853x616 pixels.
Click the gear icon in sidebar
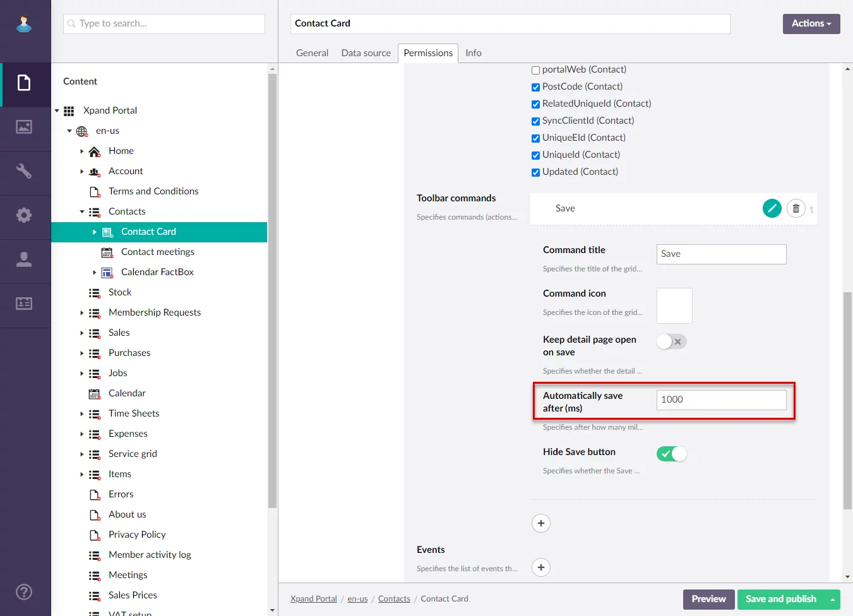tap(24, 215)
